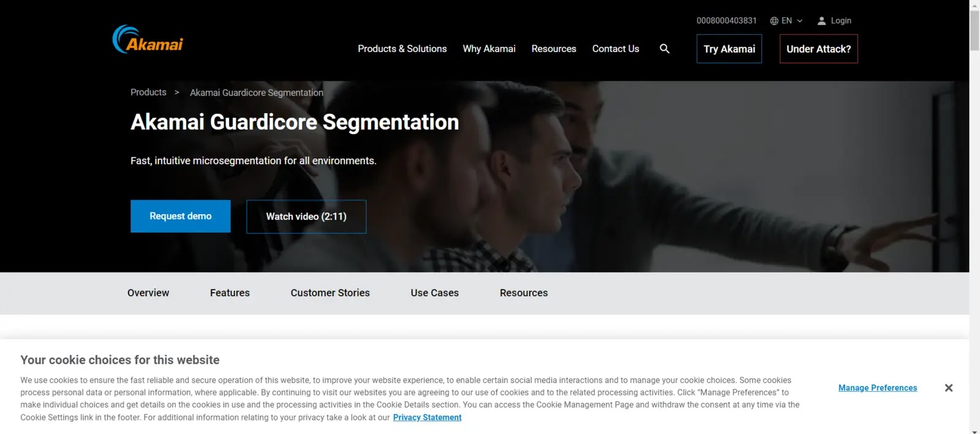Switch to the Use Cases tab
This screenshot has width=980, height=434.
click(x=434, y=293)
